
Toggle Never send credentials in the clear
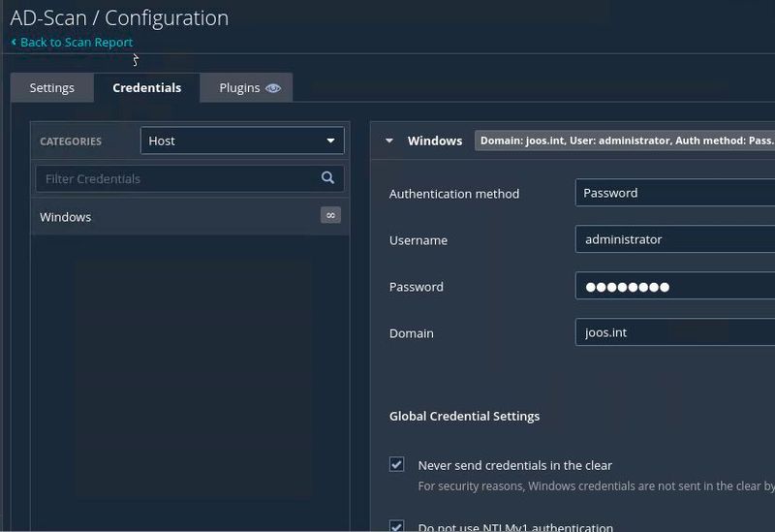tap(396, 464)
